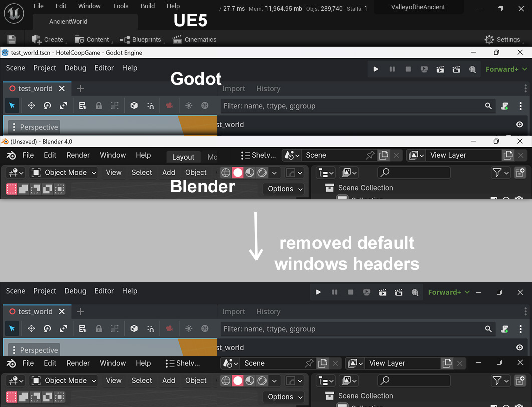The height and width of the screenshot is (407, 532).
Task: Choose Move Mode tool in the titled Godot window
Action: (x=31, y=106)
